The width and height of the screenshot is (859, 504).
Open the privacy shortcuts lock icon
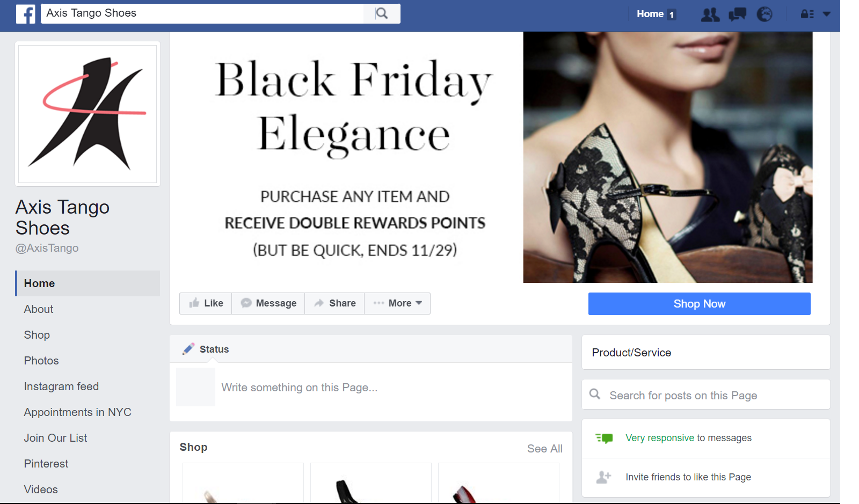click(807, 14)
